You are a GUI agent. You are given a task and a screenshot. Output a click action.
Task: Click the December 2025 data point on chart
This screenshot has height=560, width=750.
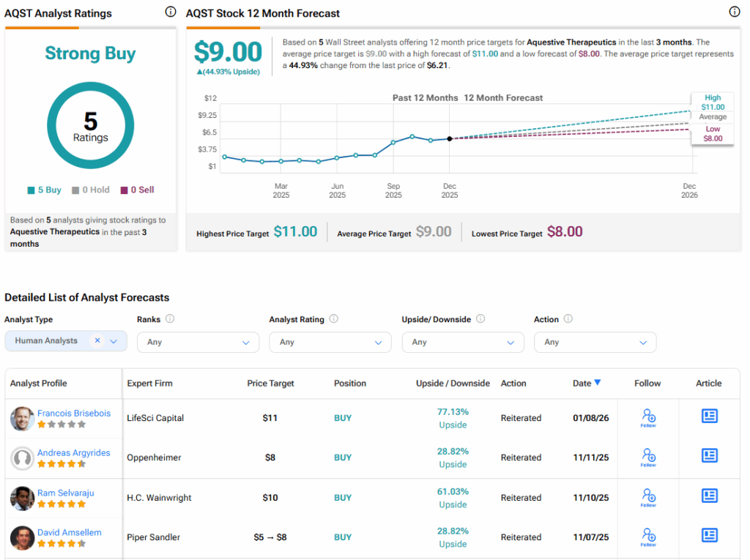coord(450,138)
